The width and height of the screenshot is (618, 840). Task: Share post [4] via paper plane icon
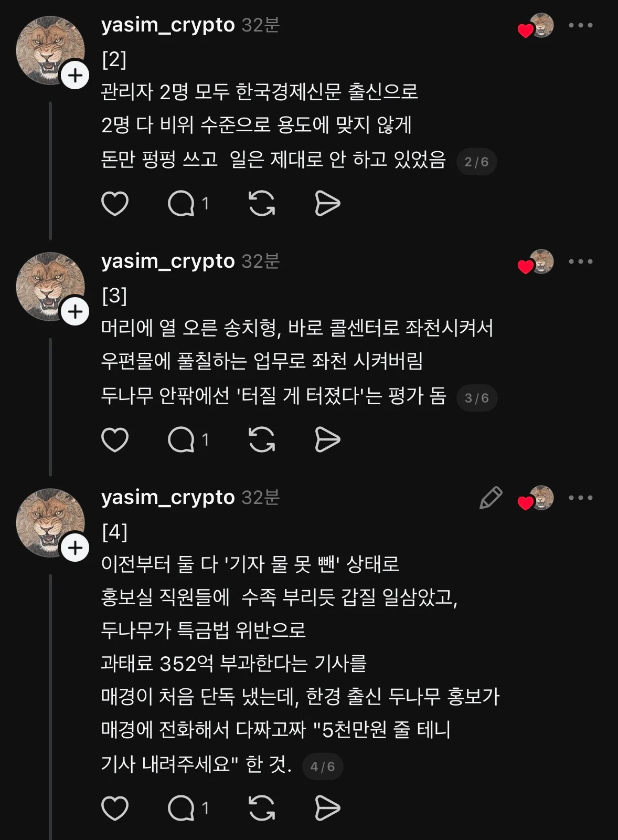click(327, 808)
